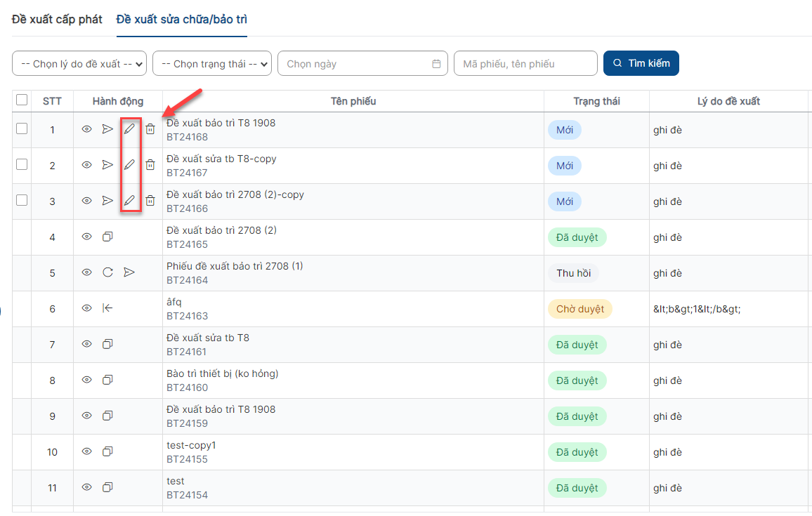The height and width of the screenshot is (516, 812).
Task: Check the box for row 2 BT24167
Action: click(22, 164)
